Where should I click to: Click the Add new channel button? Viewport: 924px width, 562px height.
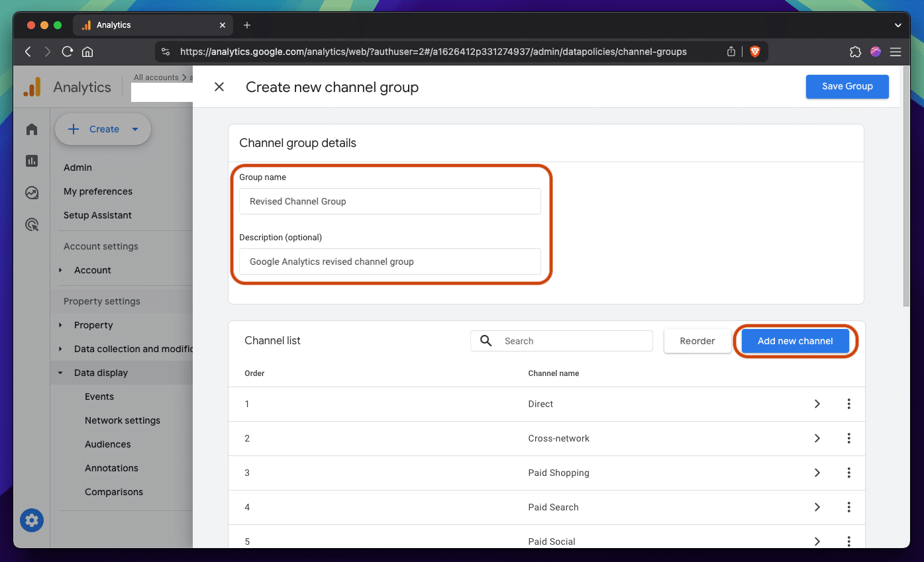click(795, 341)
